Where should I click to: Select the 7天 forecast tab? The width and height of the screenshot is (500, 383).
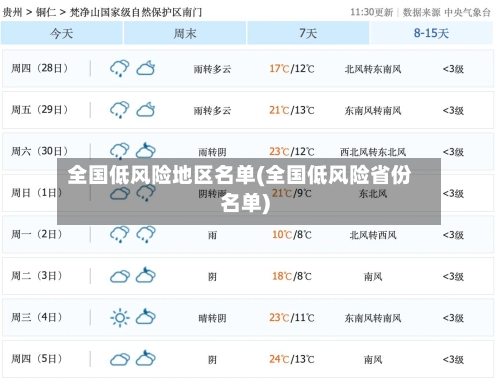pyautogui.click(x=308, y=33)
